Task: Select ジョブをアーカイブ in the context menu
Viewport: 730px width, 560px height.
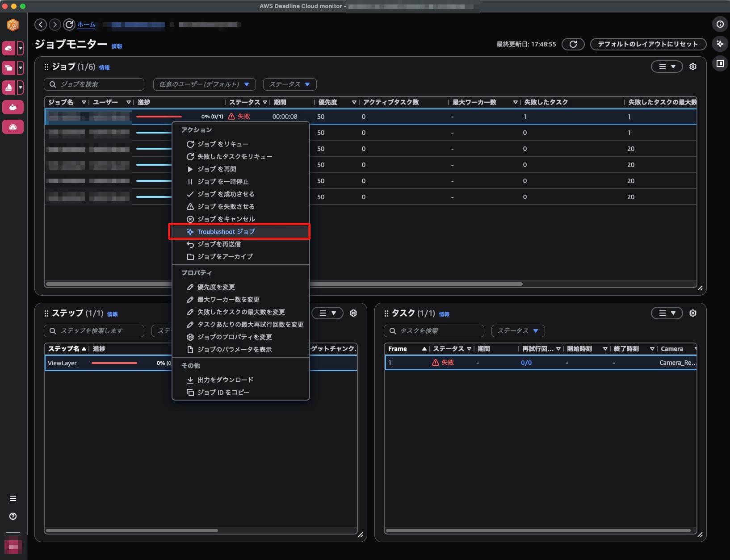Action: coord(225,257)
